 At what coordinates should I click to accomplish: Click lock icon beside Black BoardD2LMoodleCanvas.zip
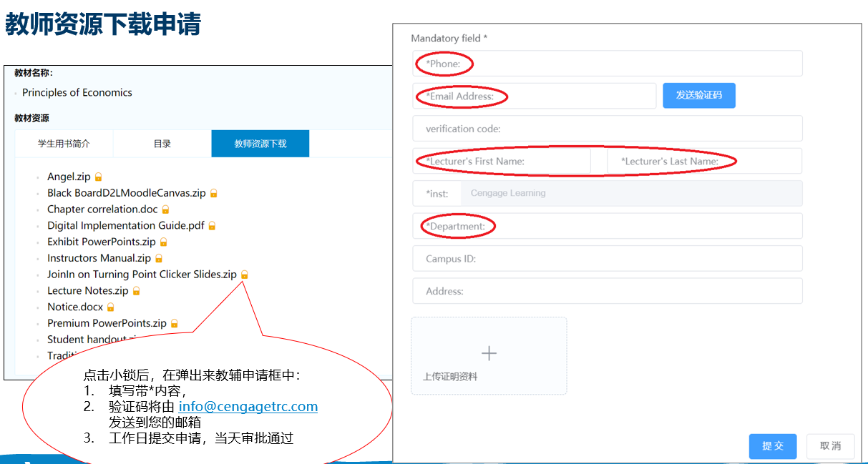pyautogui.click(x=213, y=193)
